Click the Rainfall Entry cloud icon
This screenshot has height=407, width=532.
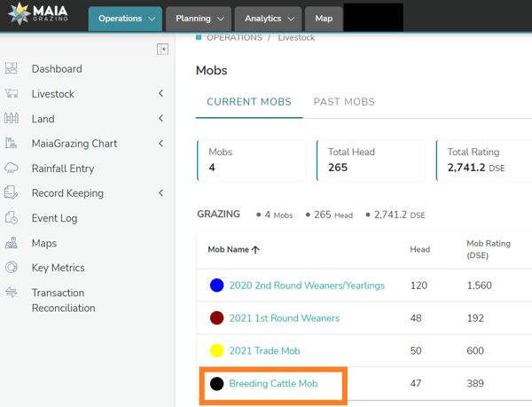point(12,168)
